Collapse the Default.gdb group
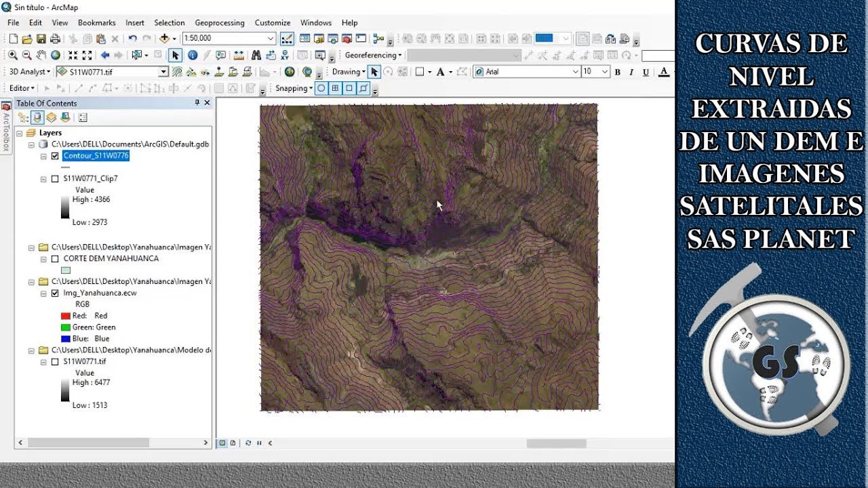The height and width of the screenshot is (488, 868). coord(32,144)
